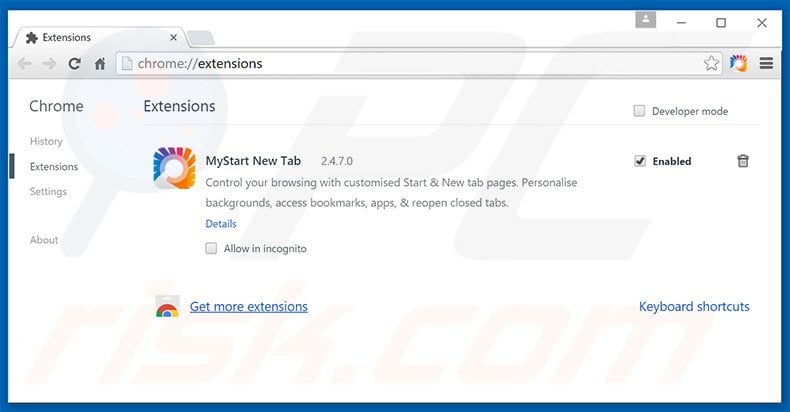Minimize the Chrome window
This screenshot has width=790, height=412.
click(681, 23)
